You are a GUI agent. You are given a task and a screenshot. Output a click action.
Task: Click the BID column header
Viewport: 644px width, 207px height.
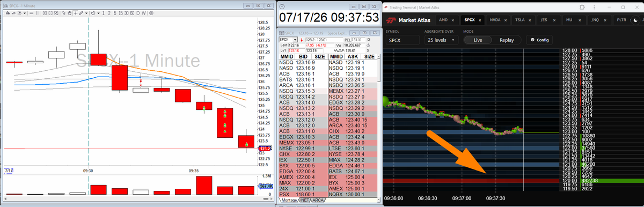click(303, 56)
